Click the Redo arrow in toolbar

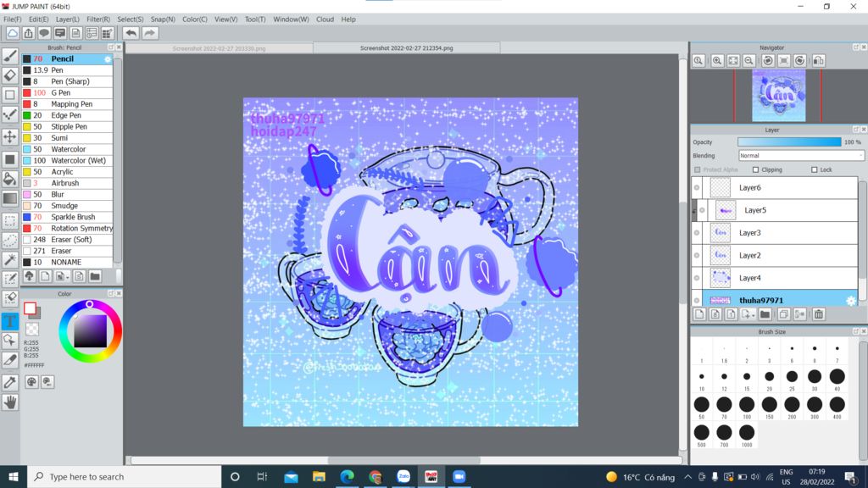[x=149, y=33]
